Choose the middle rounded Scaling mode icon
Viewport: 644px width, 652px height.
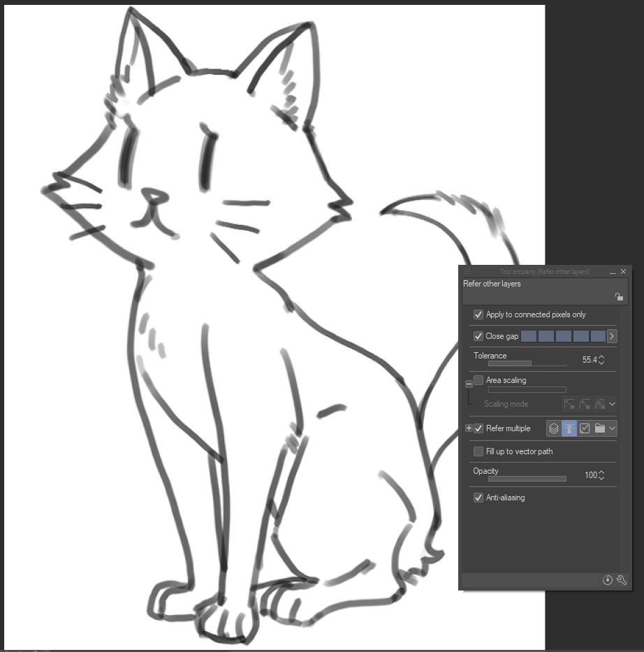(585, 404)
